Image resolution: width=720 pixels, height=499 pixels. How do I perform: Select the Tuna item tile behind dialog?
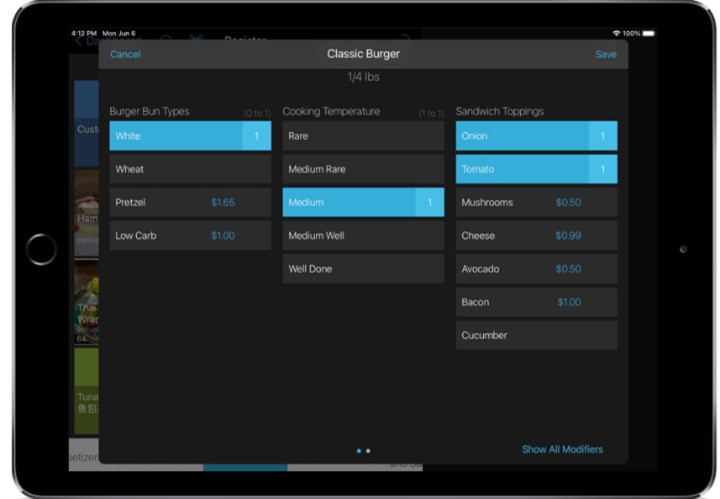click(x=86, y=391)
